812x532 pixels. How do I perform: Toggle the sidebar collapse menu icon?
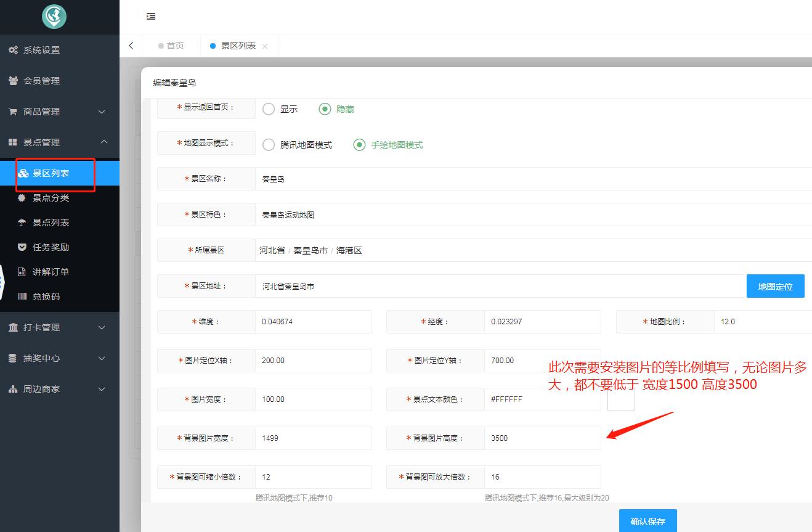coord(151,17)
